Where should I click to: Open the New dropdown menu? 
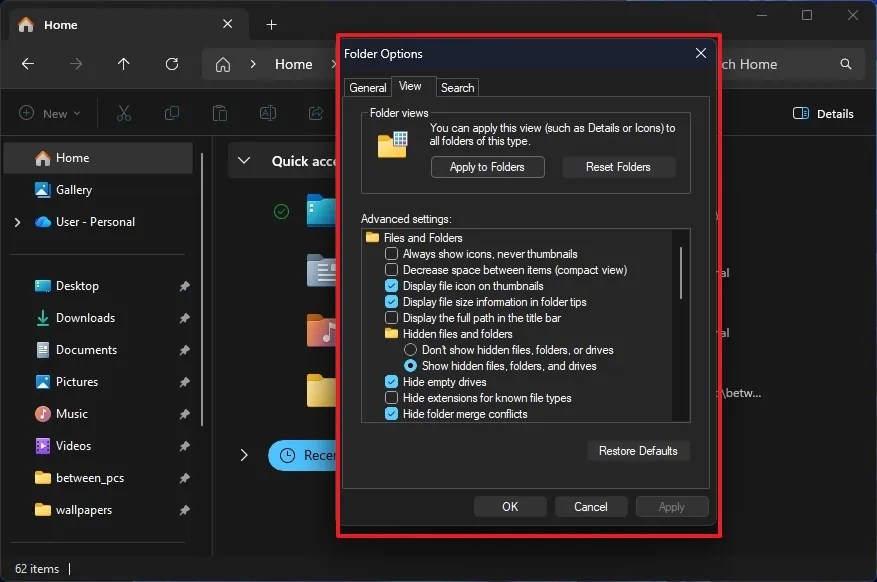pos(49,113)
